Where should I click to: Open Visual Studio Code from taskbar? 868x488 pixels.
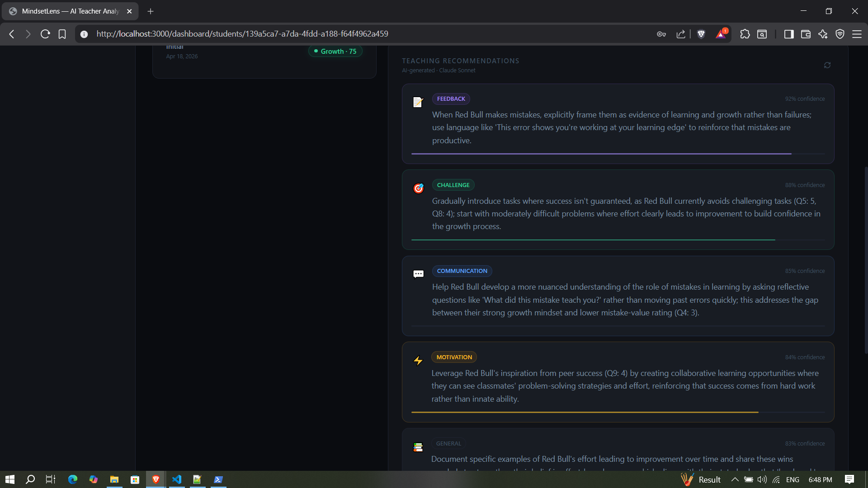(x=177, y=479)
